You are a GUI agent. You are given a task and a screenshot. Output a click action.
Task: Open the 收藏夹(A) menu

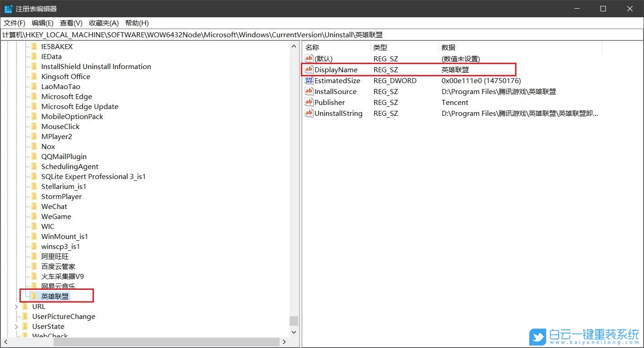(x=103, y=23)
